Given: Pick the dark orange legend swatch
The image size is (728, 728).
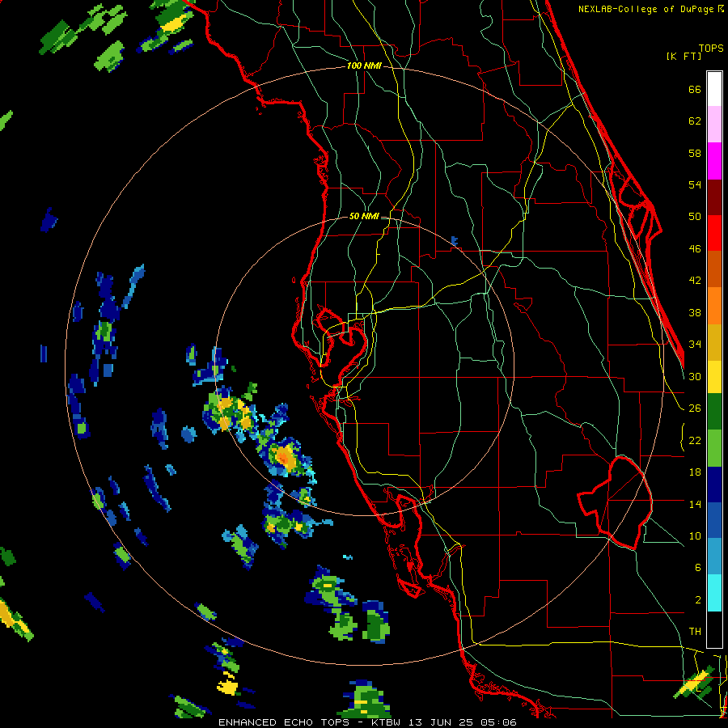Looking at the screenshot, I should tap(714, 269).
